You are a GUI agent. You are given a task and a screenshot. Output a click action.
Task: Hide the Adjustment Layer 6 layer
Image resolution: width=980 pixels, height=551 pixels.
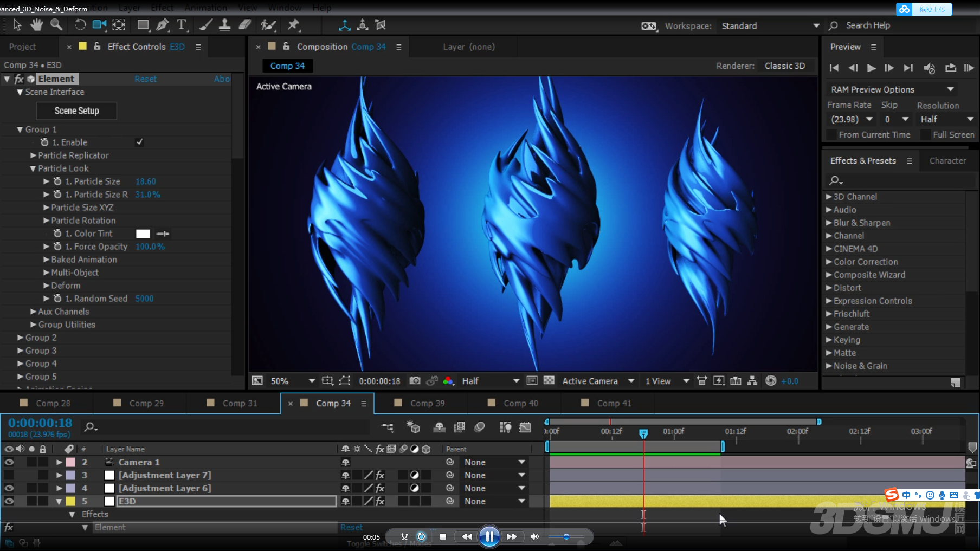click(9, 488)
